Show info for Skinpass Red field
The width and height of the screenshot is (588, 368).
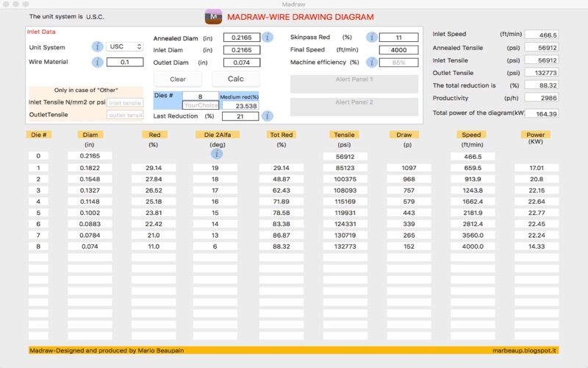click(x=372, y=38)
